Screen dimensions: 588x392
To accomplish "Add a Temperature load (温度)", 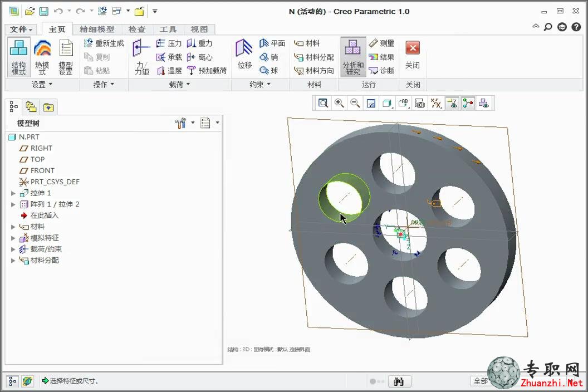I will 169,71.
